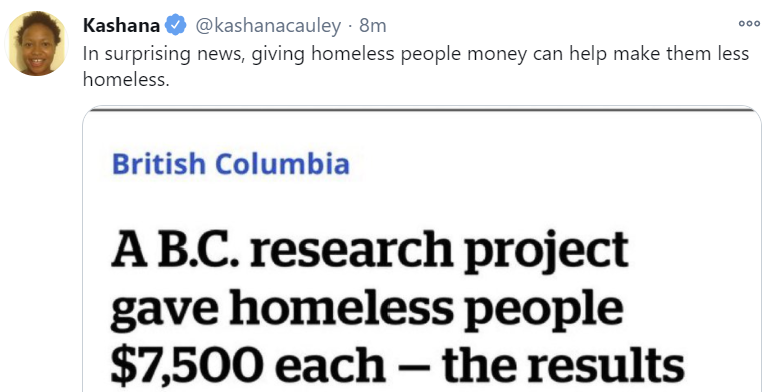Open the @kashanacauley handle link

coord(268,25)
